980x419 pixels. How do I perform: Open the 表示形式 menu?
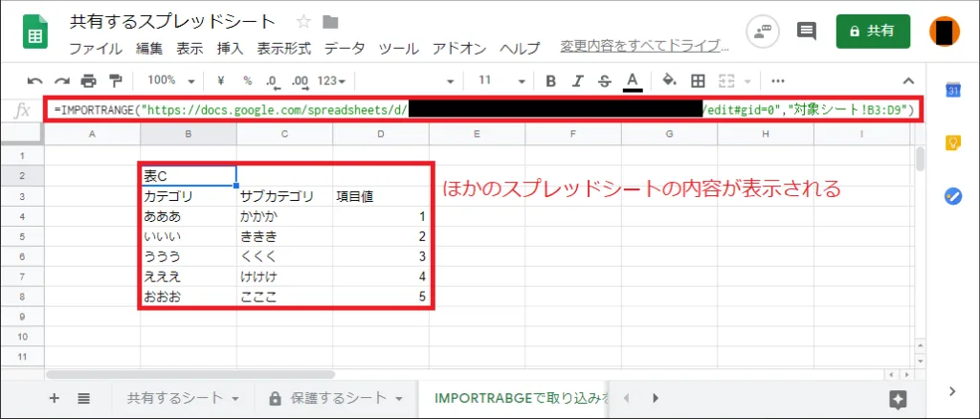284,48
